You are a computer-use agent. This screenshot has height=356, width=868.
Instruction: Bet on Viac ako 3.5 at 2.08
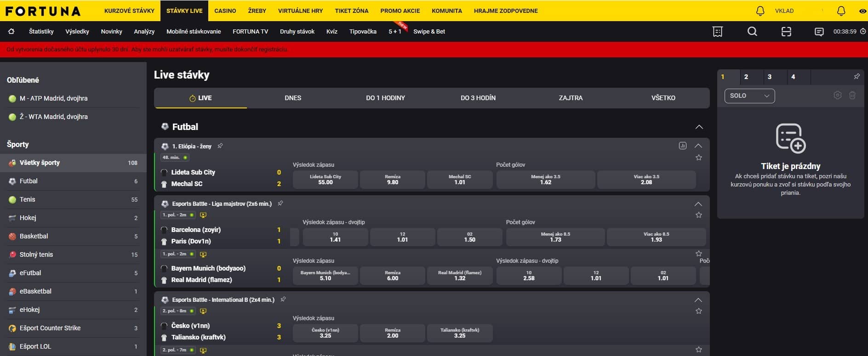pyautogui.click(x=646, y=180)
